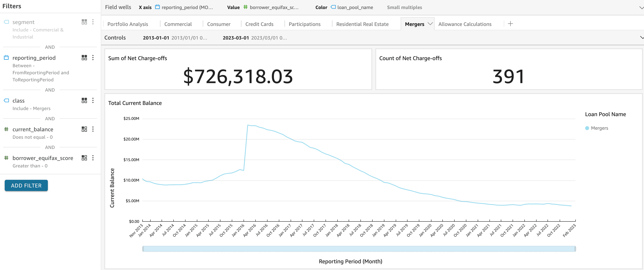Open the three-dot menu on borrower_equifax_score filter

[x=93, y=158]
